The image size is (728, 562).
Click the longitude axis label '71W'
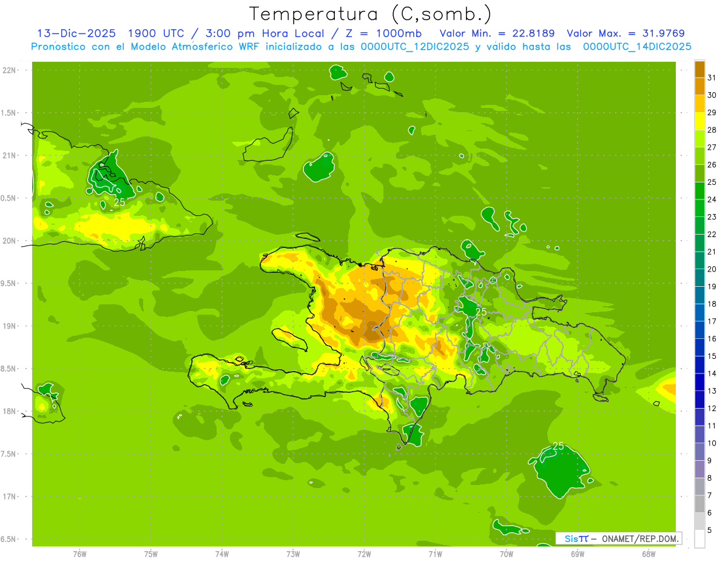click(435, 554)
